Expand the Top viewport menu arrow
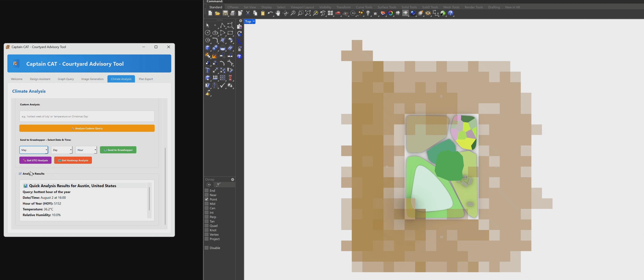The width and height of the screenshot is (644, 280). click(x=254, y=21)
